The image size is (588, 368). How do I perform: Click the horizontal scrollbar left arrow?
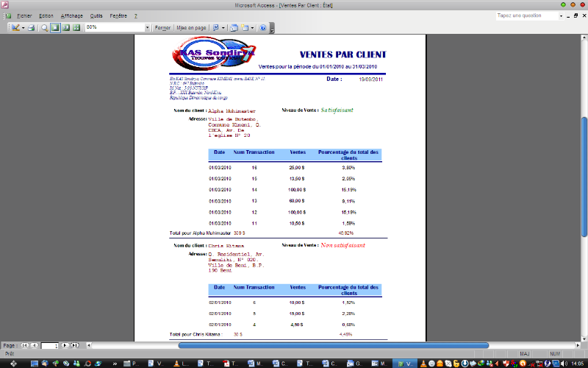89,345
